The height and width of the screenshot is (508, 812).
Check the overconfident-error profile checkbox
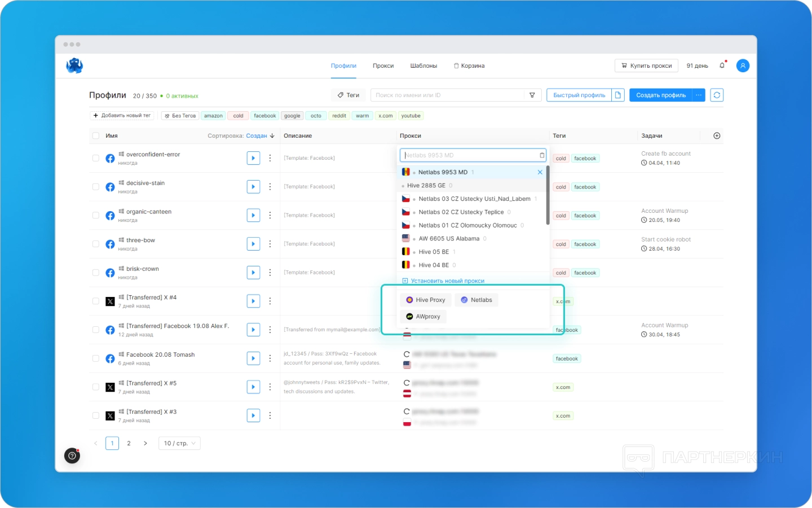(96, 158)
